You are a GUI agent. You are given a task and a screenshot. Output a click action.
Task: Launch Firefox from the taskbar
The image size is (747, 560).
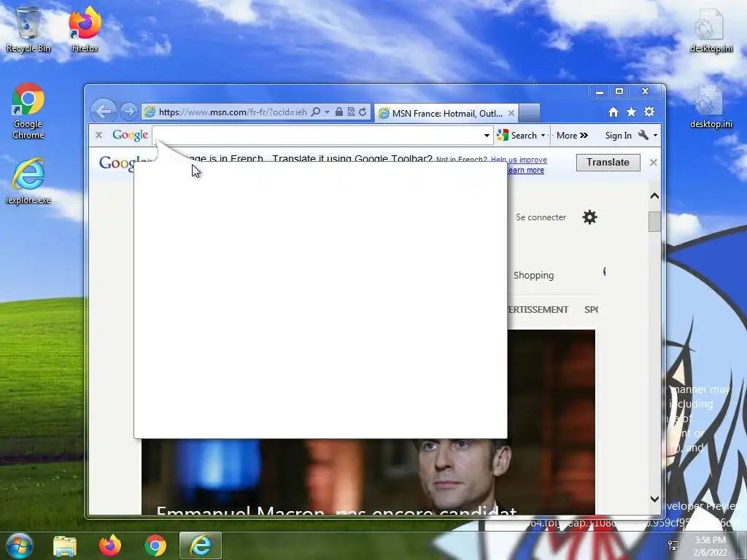pyautogui.click(x=110, y=545)
